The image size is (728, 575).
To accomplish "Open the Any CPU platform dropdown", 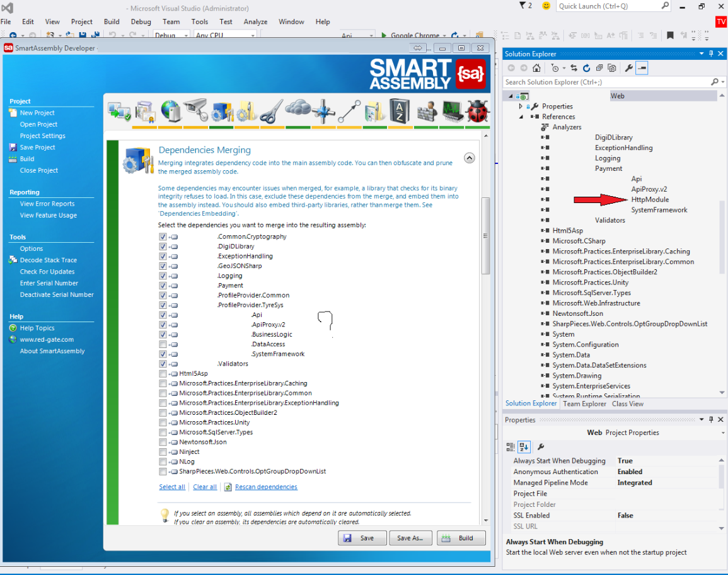I will pos(225,35).
